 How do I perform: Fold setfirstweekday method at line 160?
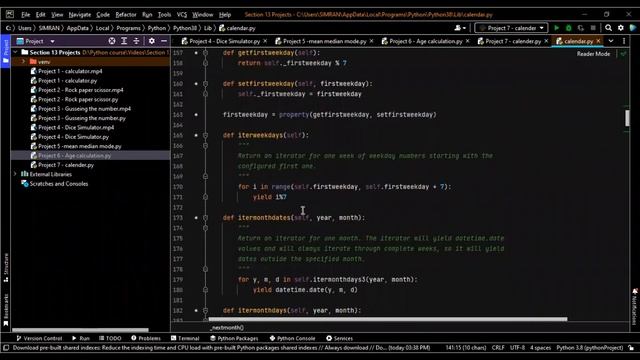[205, 84]
